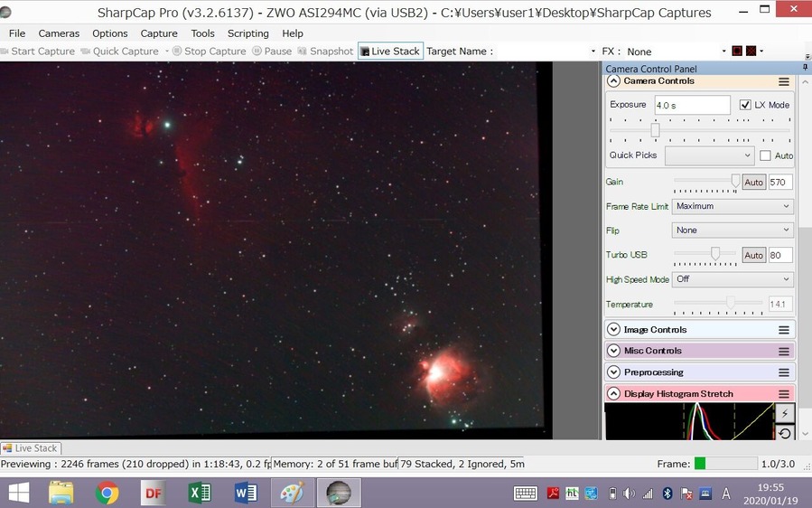Click the Turbo USB slider handle
812x508 pixels.
coord(715,253)
